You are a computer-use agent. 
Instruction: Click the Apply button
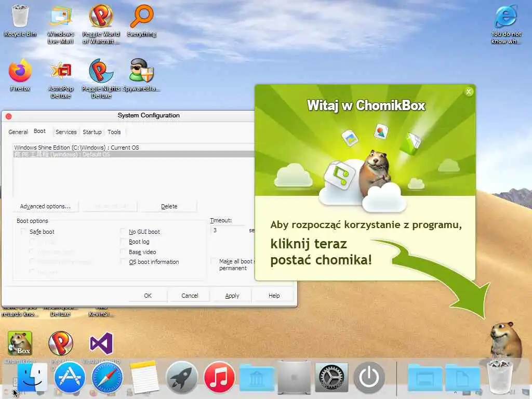tap(232, 296)
